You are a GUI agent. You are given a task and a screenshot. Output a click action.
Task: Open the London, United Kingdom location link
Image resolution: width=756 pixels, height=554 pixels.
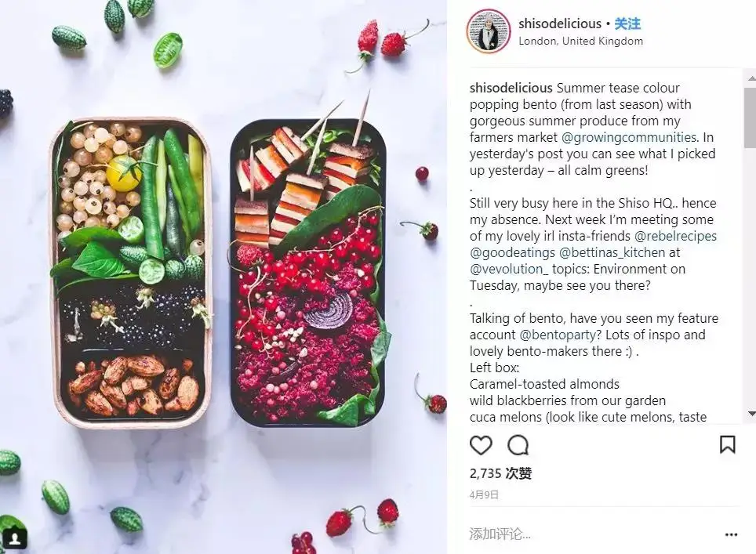[580, 41]
